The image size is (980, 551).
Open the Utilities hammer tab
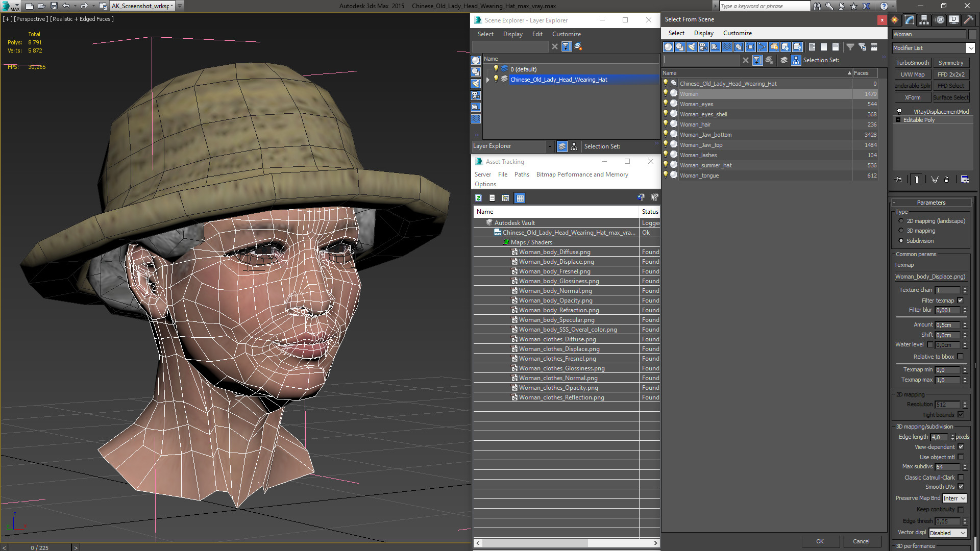click(x=969, y=20)
